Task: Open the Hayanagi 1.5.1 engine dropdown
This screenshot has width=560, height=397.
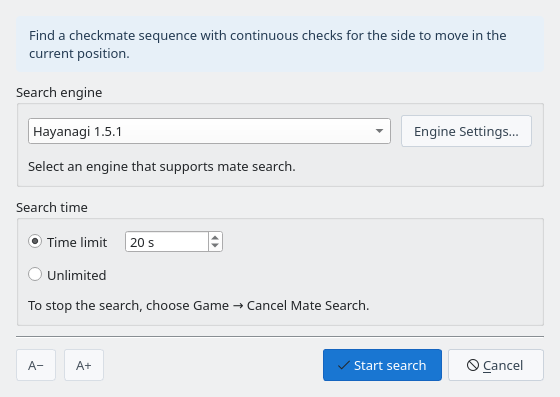Action: pyautogui.click(x=209, y=131)
